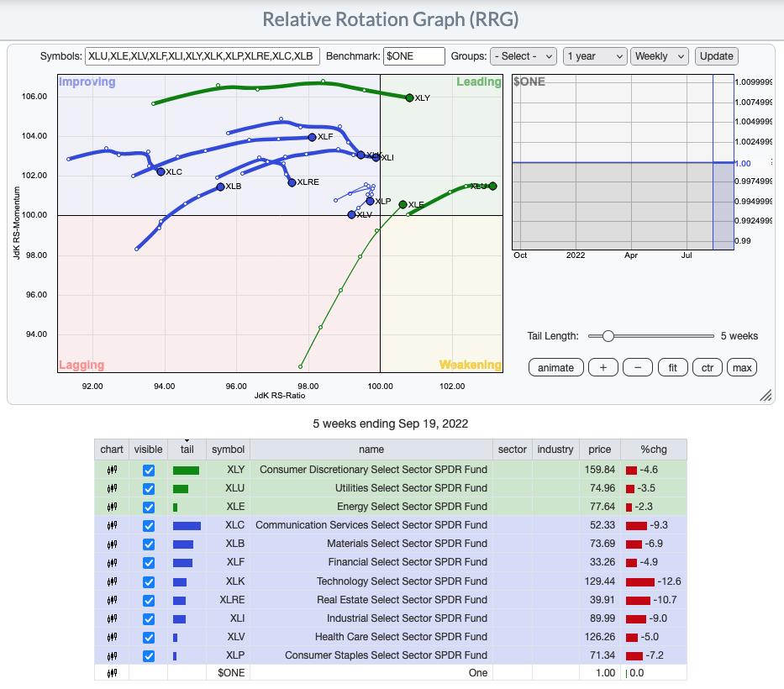784x689 pixels.
Task: Click the $ONE benchmark mini chart
Action: 623,162
